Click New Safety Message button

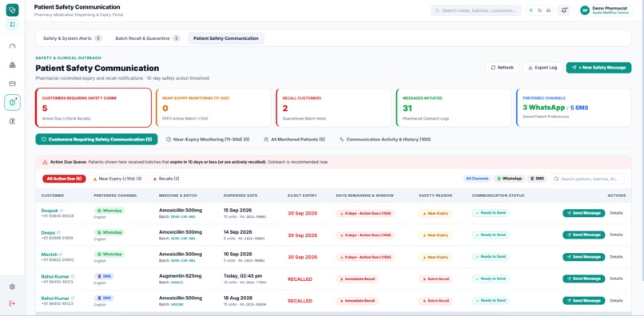[598, 68]
